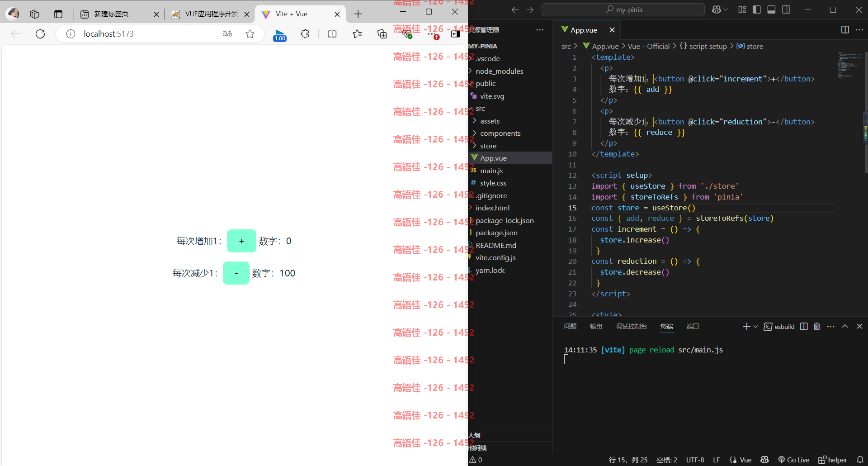This screenshot has height=466, width=868.
Task: Click the Edge profile avatar
Action: (x=13, y=14)
